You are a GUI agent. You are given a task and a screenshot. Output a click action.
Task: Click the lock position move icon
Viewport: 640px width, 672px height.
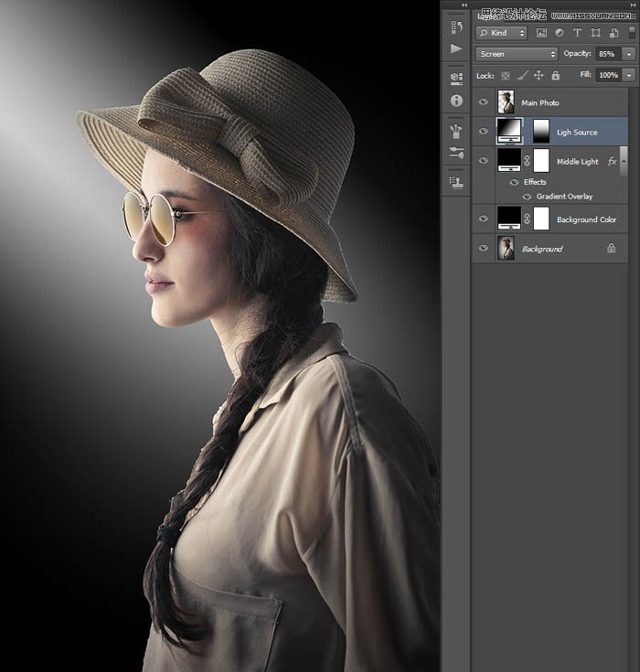[539, 75]
